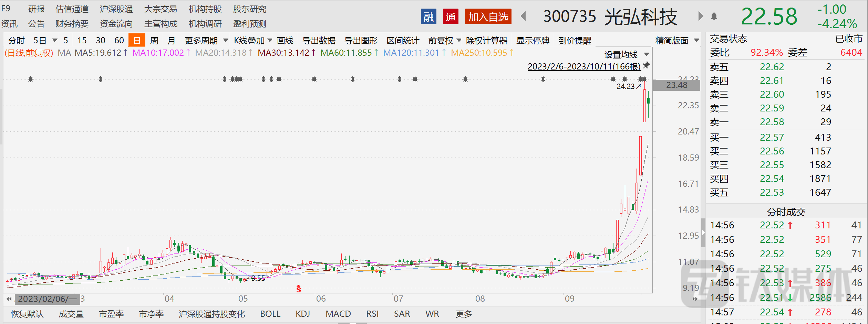The height and width of the screenshot is (324, 868).
Task: Click the 2023/2/6-2023/10/11 date range link
Action: [584, 66]
